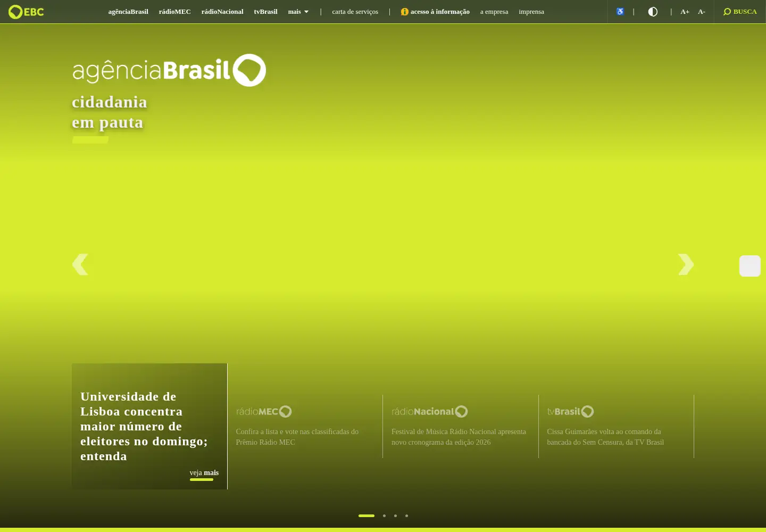Go to next slide arrow

point(686,264)
